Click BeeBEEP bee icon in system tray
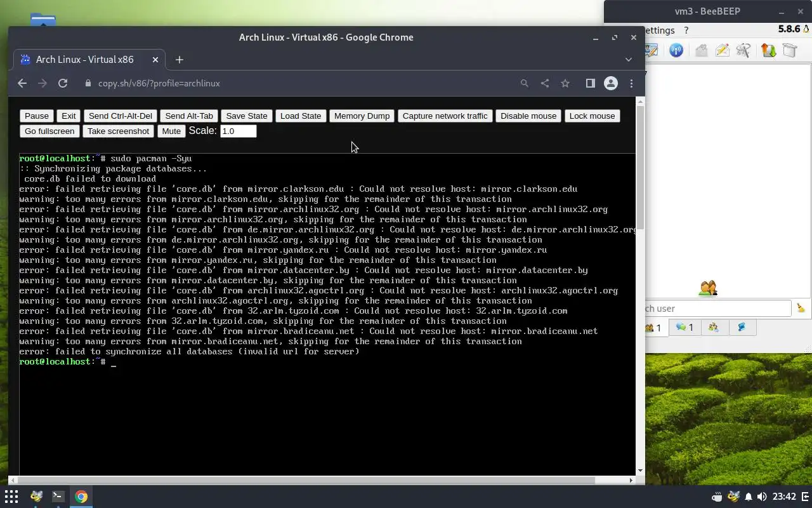812x508 pixels. (733, 497)
